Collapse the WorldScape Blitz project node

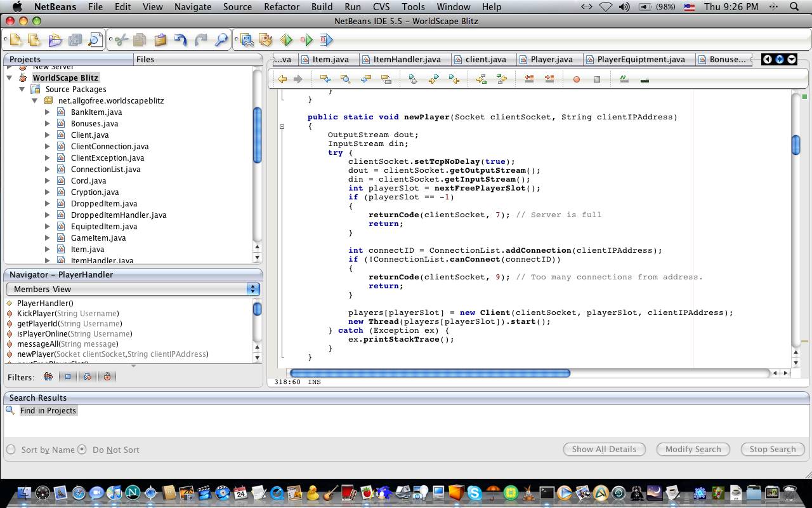click(x=10, y=77)
